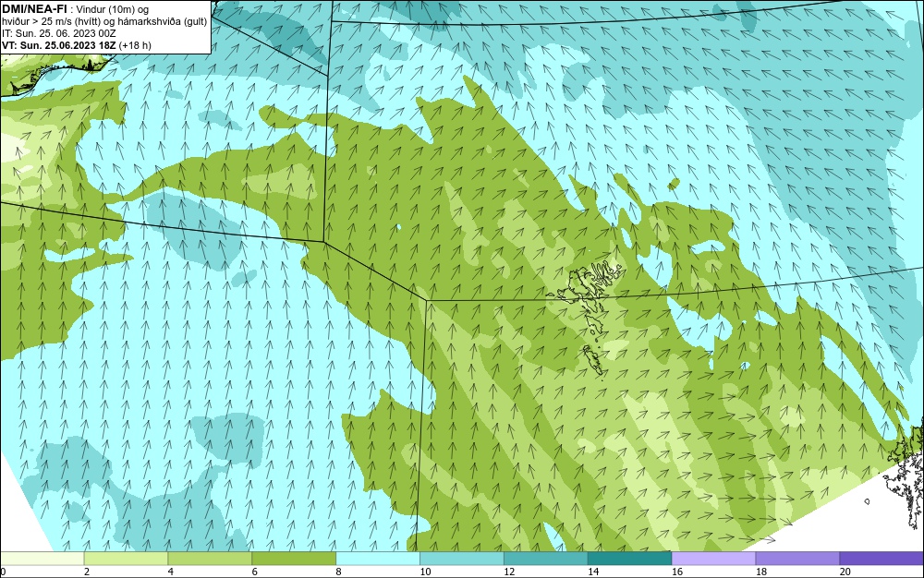
Task: Click the DMI/NEA-FI title text
Action: click(x=34, y=8)
